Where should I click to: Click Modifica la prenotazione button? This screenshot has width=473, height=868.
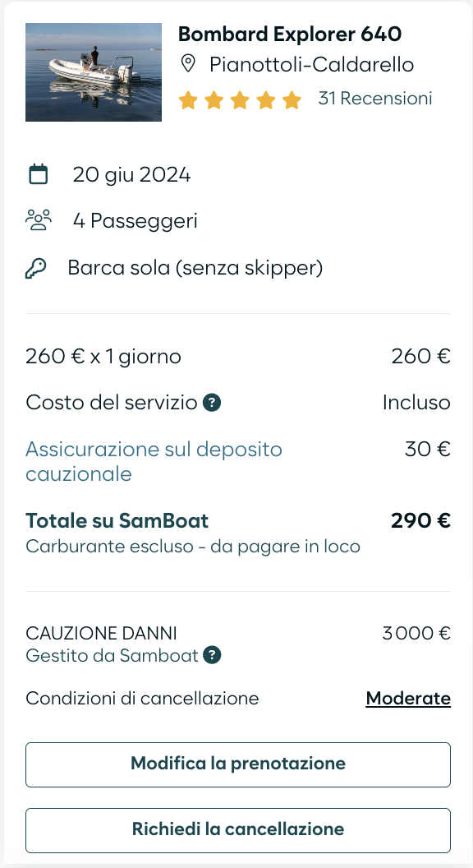tap(238, 764)
